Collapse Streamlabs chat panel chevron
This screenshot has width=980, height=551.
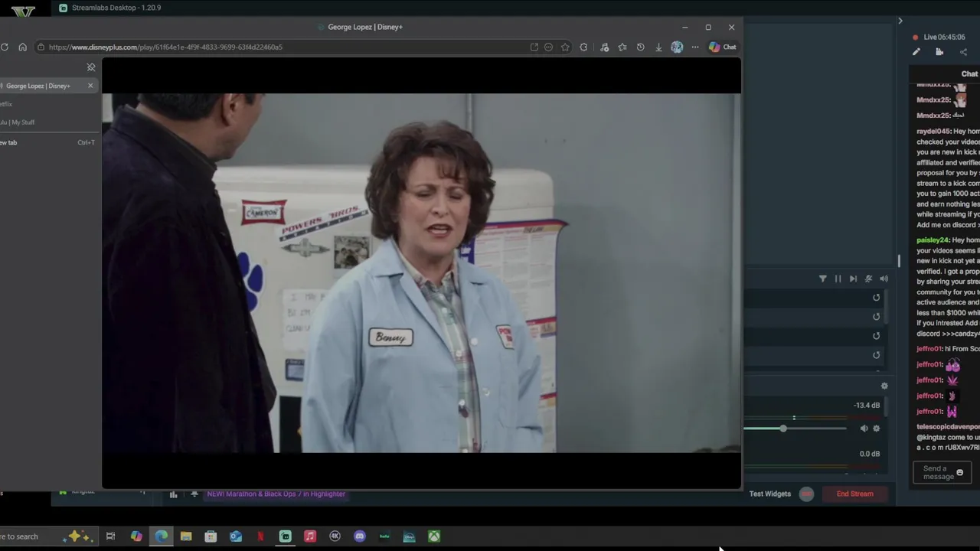point(900,21)
